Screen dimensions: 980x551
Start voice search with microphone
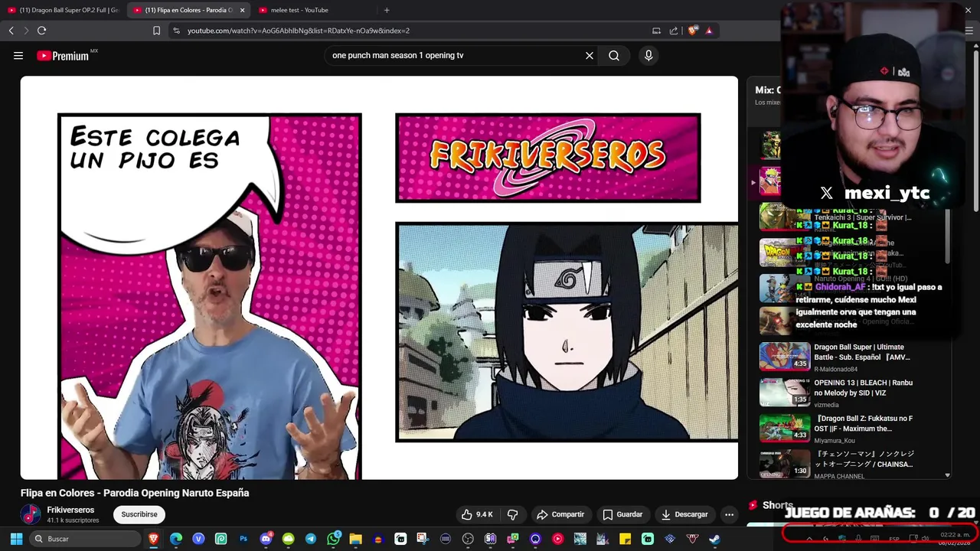(648, 55)
